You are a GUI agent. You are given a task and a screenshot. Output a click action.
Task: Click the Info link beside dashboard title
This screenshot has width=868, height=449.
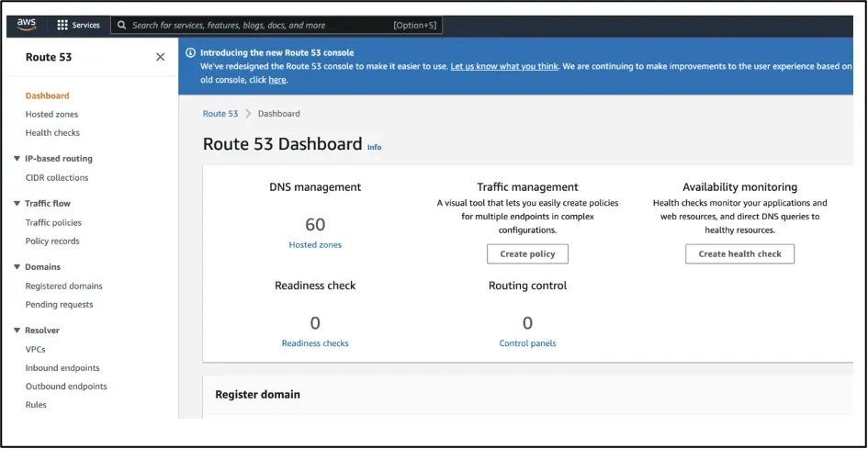tap(374, 147)
